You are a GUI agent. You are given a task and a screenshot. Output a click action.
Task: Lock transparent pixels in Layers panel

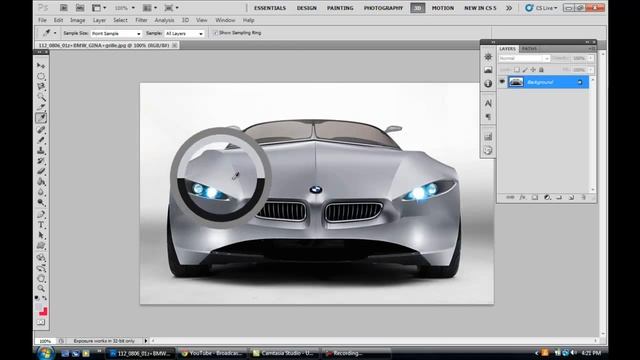(517, 70)
